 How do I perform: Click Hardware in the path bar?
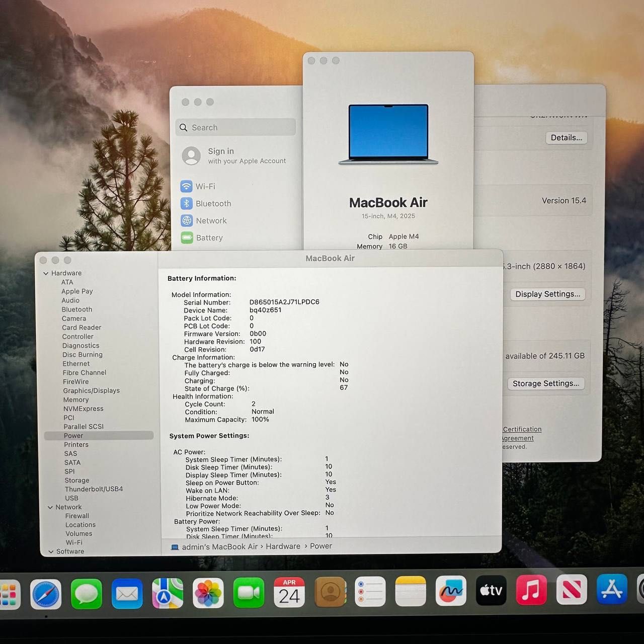(x=283, y=546)
